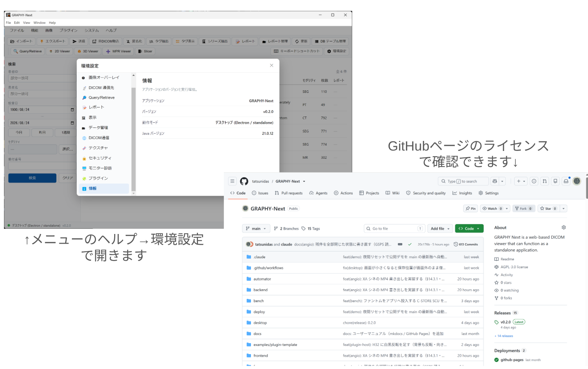Open the dropdown arrow beside the Copilot icon

click(502, 181)
